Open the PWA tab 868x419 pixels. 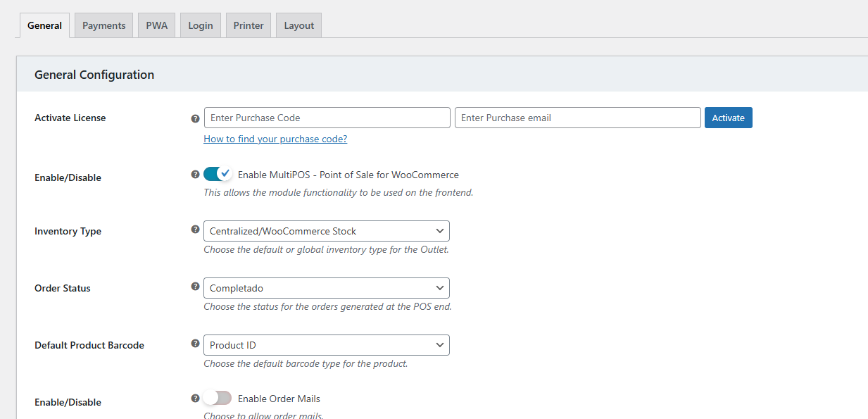pyautogui.click(x=156, y=25)
